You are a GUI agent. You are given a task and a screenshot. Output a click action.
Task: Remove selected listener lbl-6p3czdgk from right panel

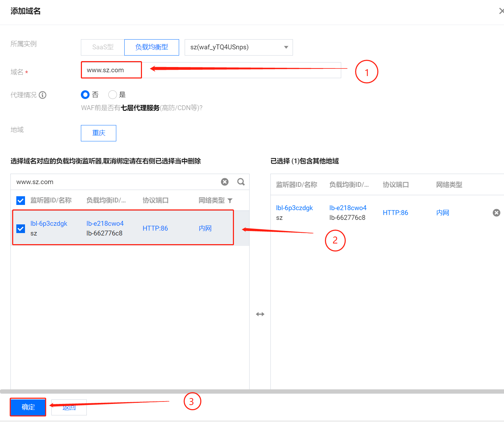pyautogui.click(x=496, y=213)
